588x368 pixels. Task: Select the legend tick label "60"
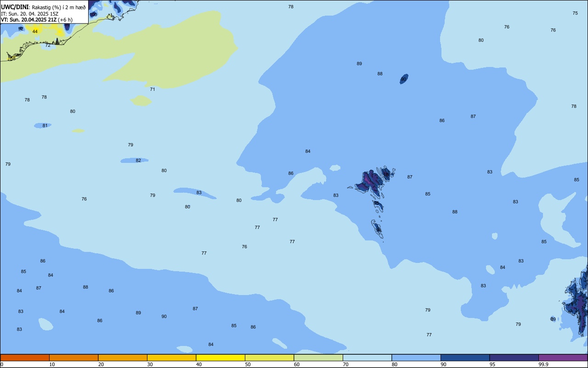tap(296, 364)
